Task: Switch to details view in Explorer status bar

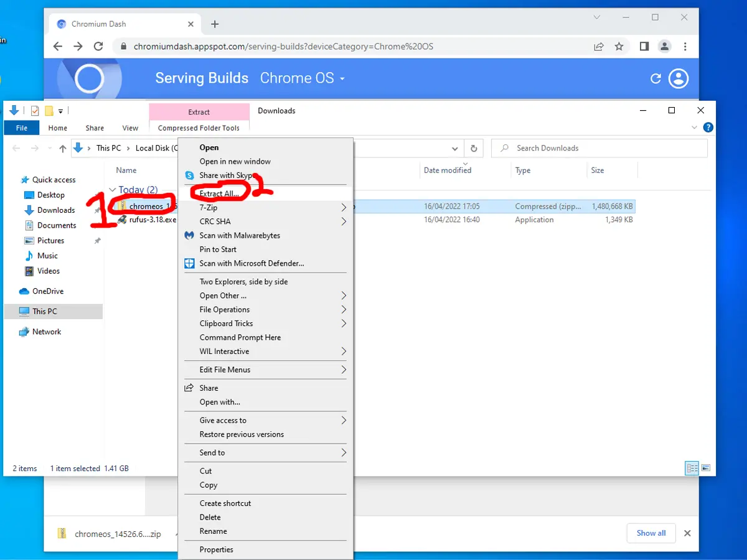Action: pos(692,468)
